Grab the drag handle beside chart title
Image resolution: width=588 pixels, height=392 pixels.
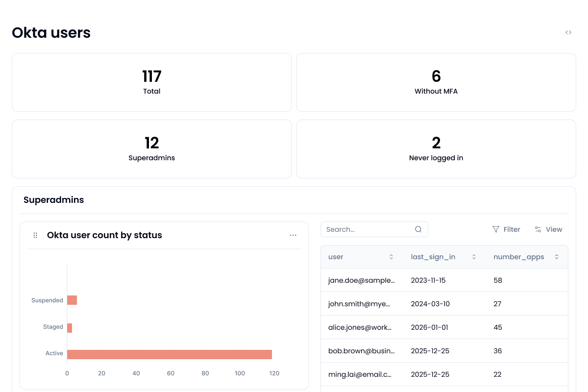35,235
